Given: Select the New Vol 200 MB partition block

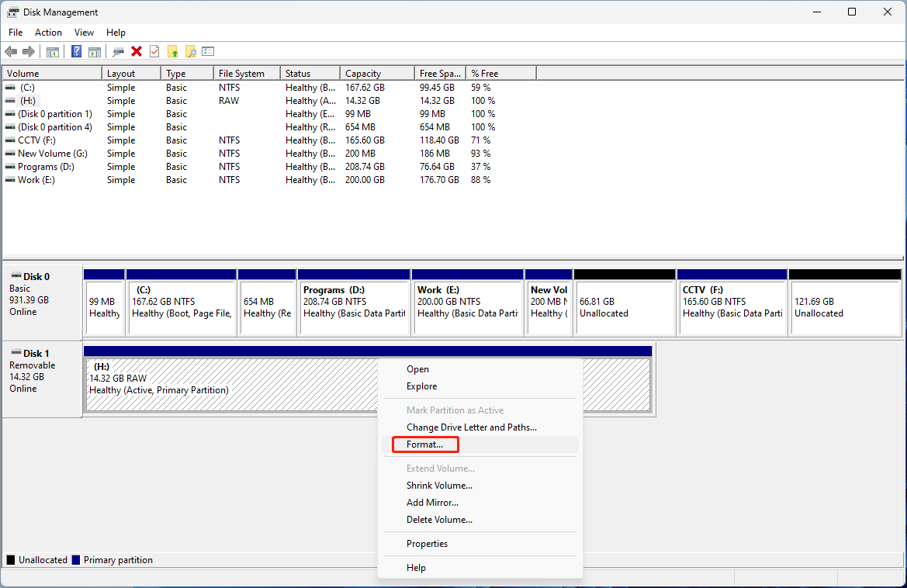Looking at the screenshot, I should click(x=549, y=303).
